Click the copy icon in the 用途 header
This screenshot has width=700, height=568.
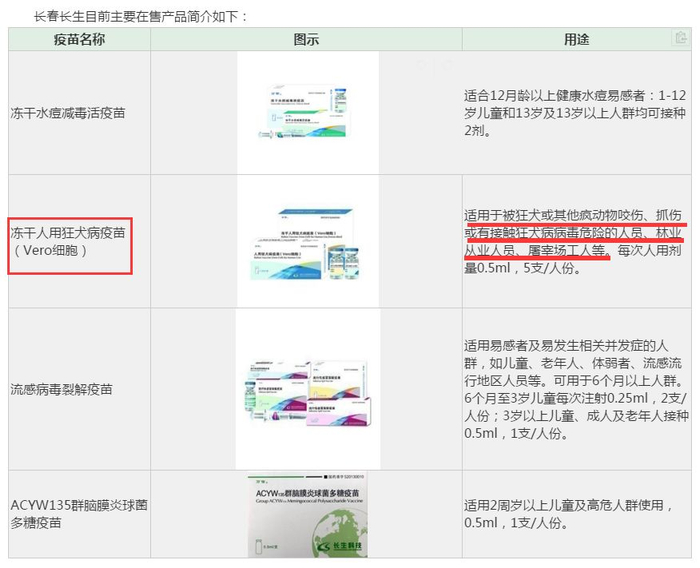[680, 38]
